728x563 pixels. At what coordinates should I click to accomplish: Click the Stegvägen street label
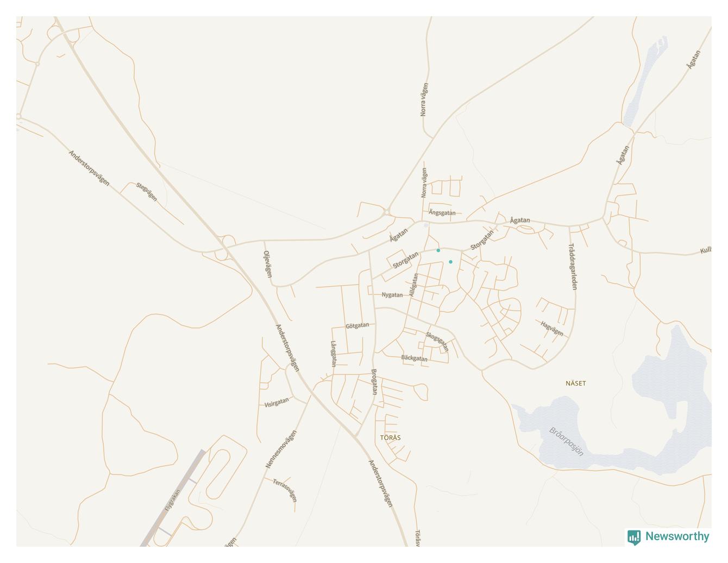coord(147,192)
